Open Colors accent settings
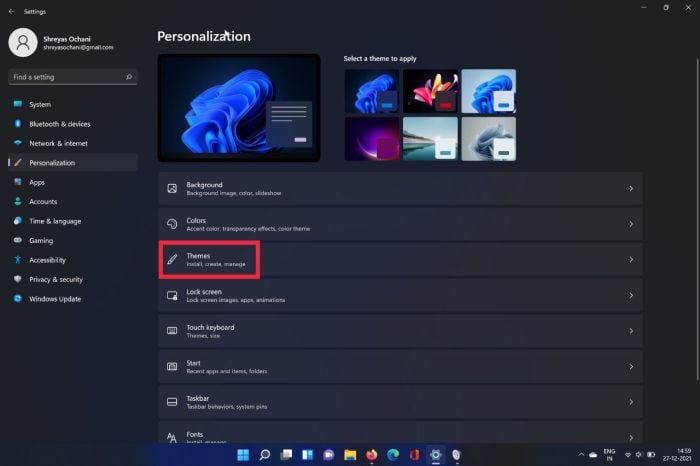700x466 pixels. pyautogui.click(x=400, y=224)
